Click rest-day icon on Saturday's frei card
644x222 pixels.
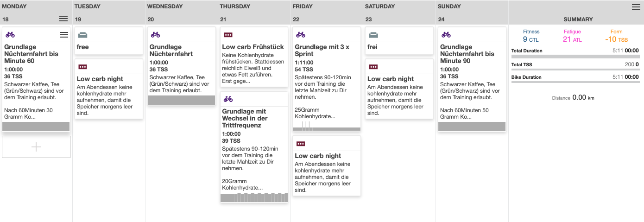point(373,35)
